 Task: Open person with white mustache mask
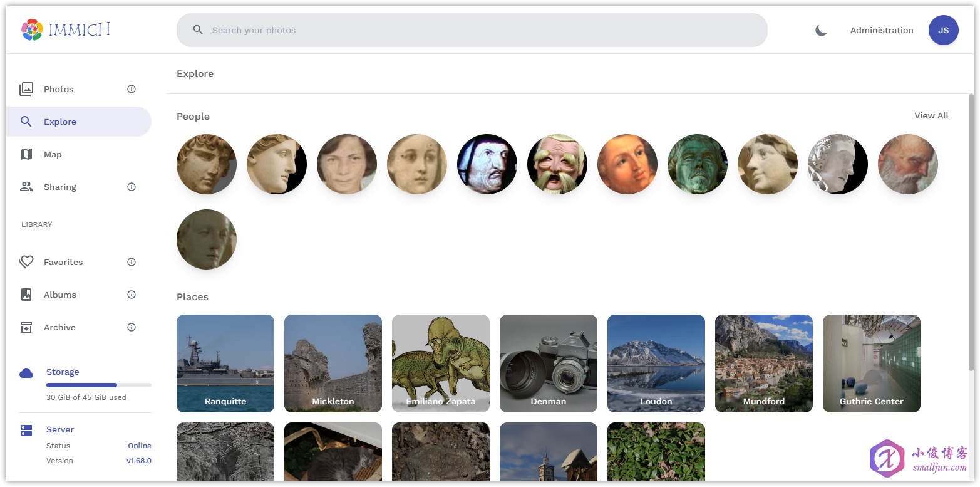coord(557,164)
